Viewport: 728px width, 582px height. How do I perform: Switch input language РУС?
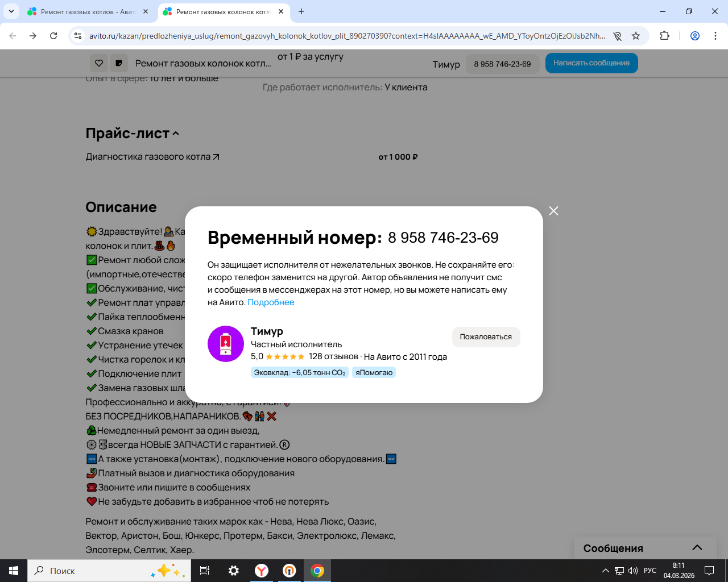click(x=650, y=571)
